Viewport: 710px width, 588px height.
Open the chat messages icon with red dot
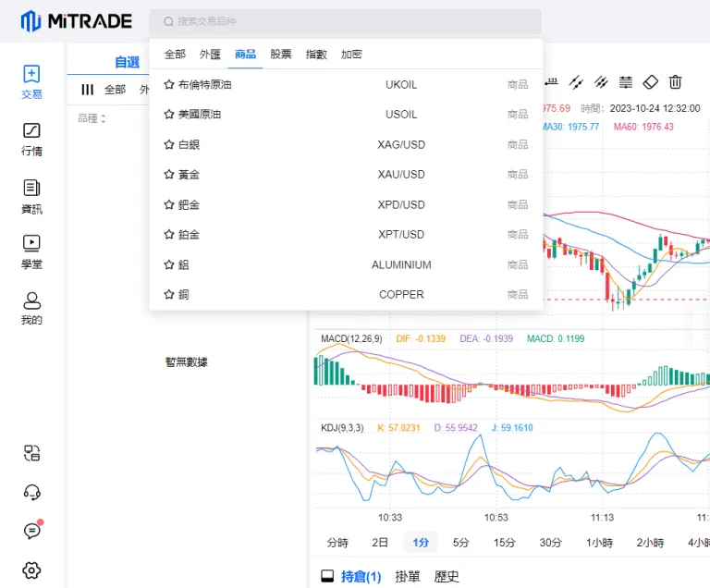click(31, 530)
